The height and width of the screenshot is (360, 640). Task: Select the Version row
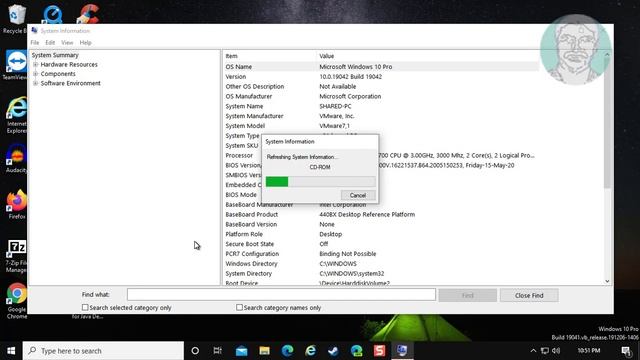(x=382, y=76)
